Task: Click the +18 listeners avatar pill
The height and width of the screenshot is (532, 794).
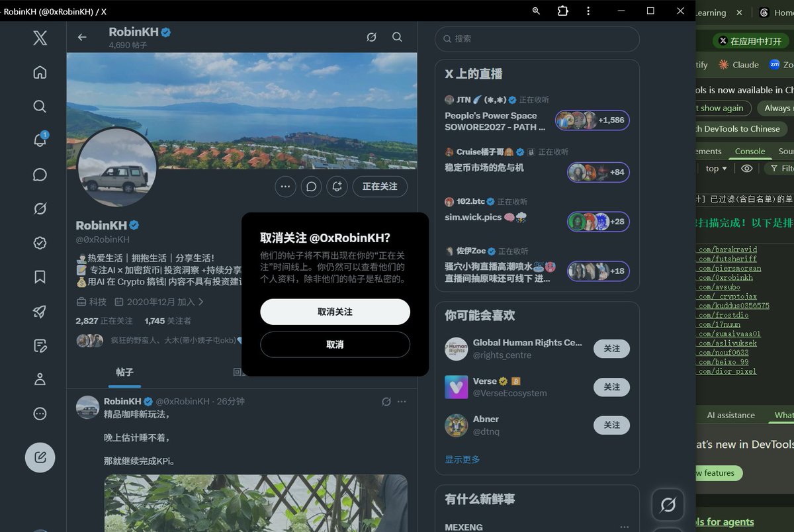Action: pyautogui.click(x=598, y=271)
